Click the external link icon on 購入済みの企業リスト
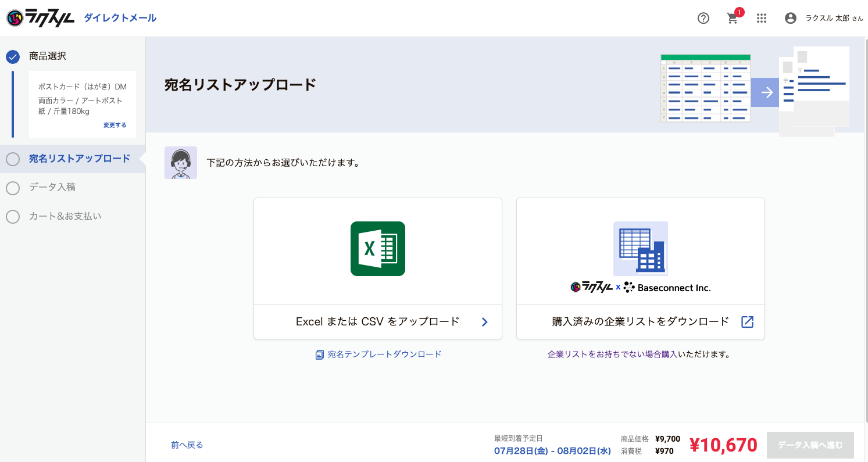This screenshot has width=868, height=462. (747, 322)
